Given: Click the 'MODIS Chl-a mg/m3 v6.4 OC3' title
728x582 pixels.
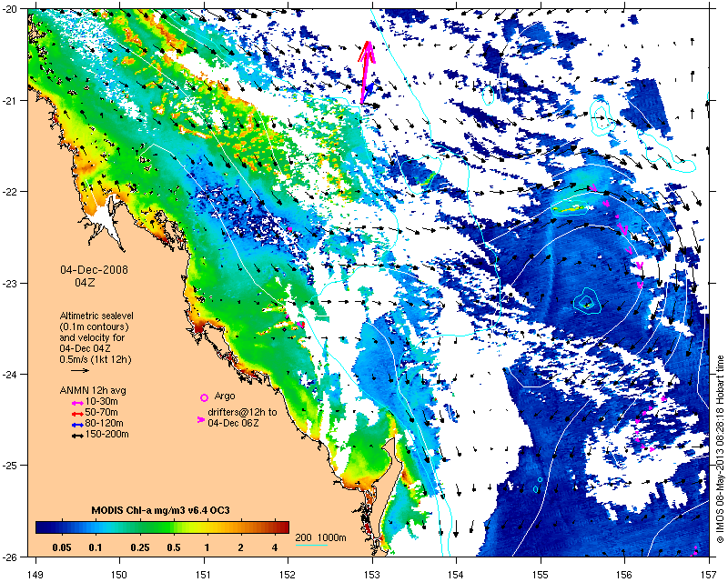Looking at the screenshot, I should 161,510.
